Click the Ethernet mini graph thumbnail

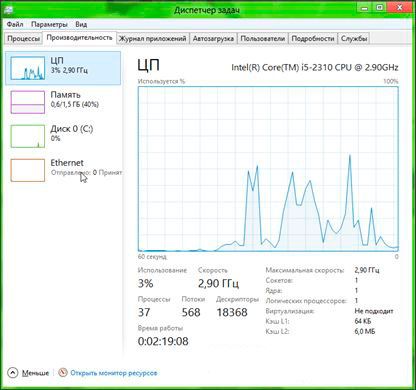click(x=28, y=170)
